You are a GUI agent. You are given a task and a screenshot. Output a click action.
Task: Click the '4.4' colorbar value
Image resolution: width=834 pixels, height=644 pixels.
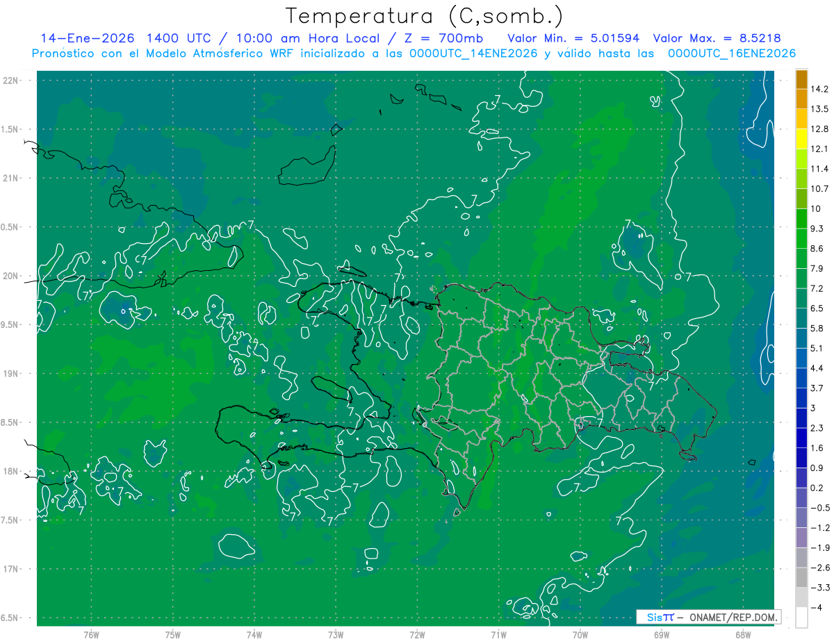coord(817,368)
